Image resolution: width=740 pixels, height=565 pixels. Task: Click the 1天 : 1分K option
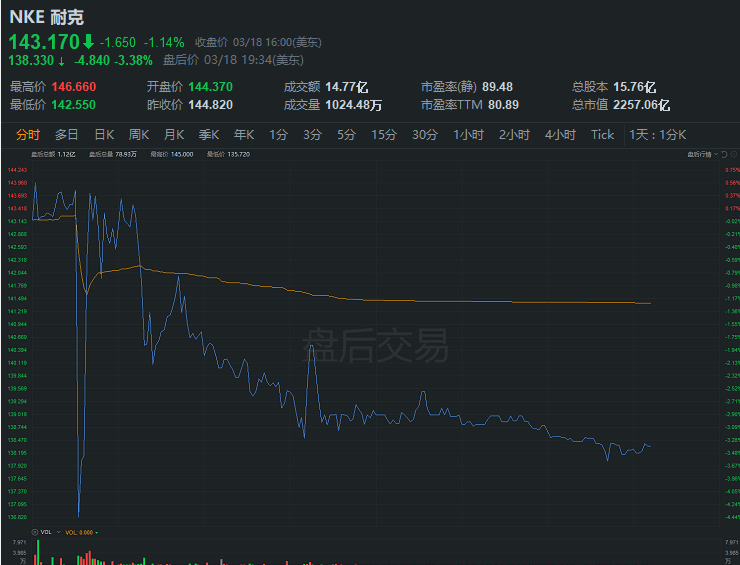click(x=657, y=135)
